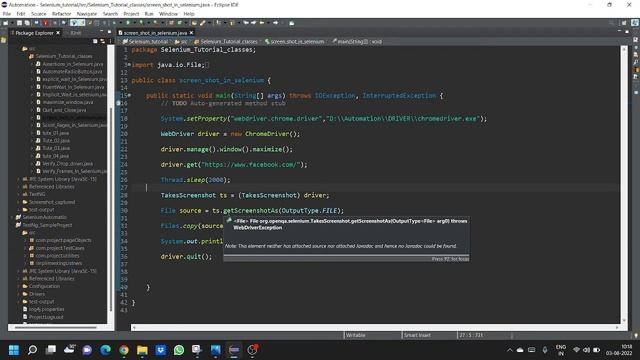Image resolution: width=640 pixels, height=360 pixels.
Task: Close the Package Explorer view
Action: click(58, 33)
